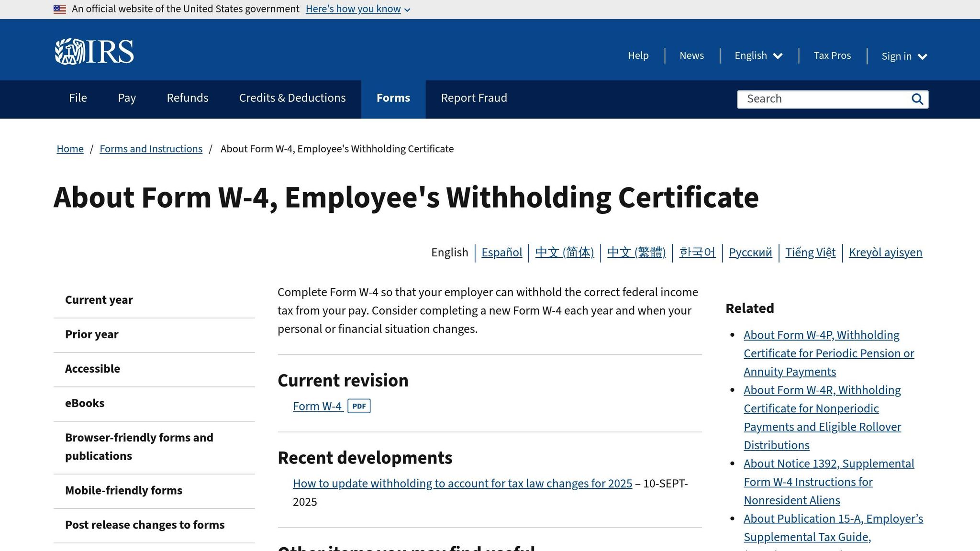The height and width of the screenshot is (551, 980).
Task: Open the Pay menu
Action: coord(127,98)
